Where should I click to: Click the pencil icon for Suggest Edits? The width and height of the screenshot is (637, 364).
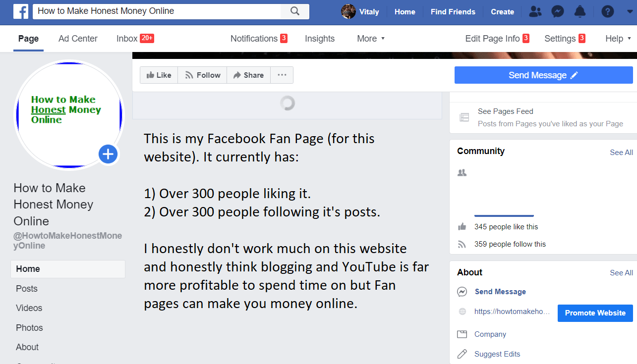[x=462, y=354]
